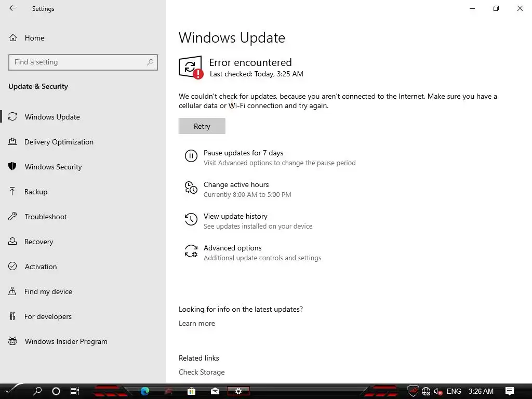The image size is (532, 399).
Task: Click "Last checked: Today, 3:25 AM" text
Action: (257, 74)
